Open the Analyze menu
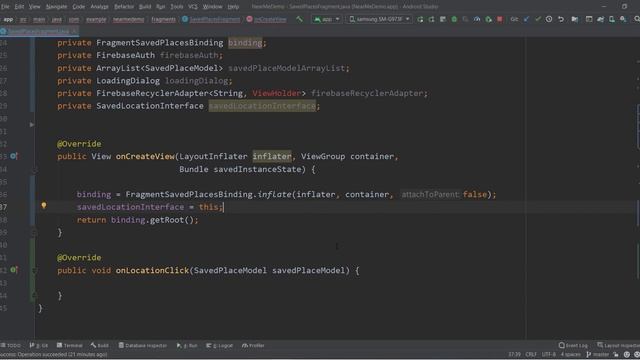The image size is (640, 360). pyautogui.click(x=99, y=7)
